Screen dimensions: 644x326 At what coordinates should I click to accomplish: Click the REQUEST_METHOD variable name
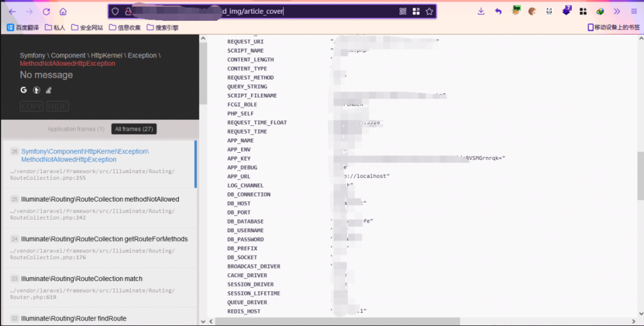[x=250, y=78]
